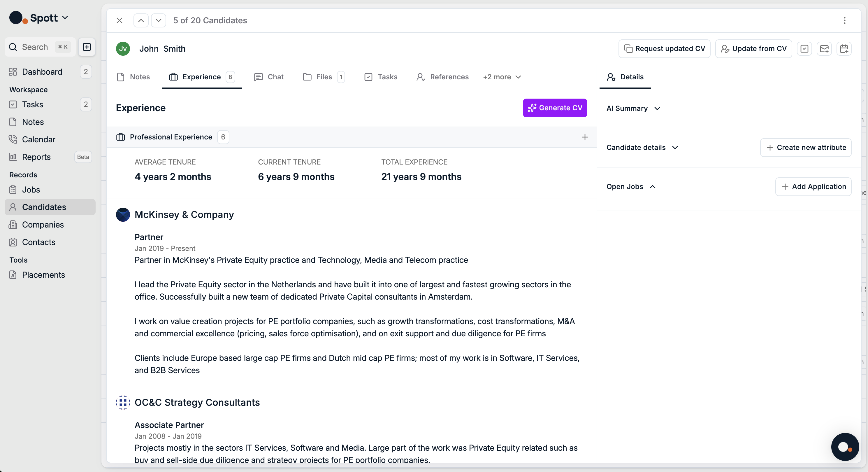
Task: Click the send email envelope icon
Action: click(x=824, y=48)
